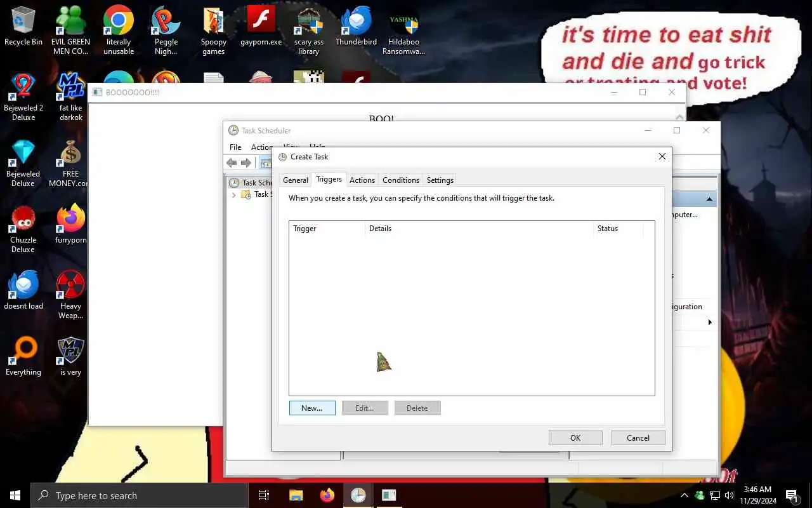Launch the Chuzzle Deluxe shortcut

[23, 229]
